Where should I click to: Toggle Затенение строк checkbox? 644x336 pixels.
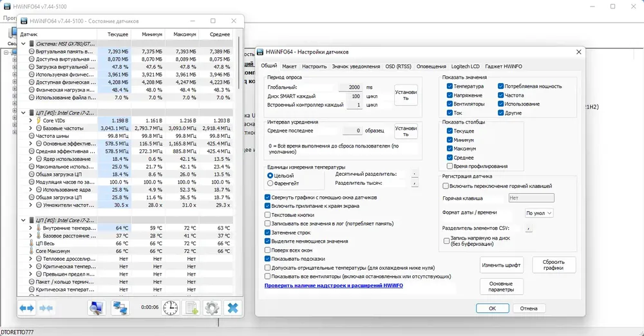pos(267,232)
